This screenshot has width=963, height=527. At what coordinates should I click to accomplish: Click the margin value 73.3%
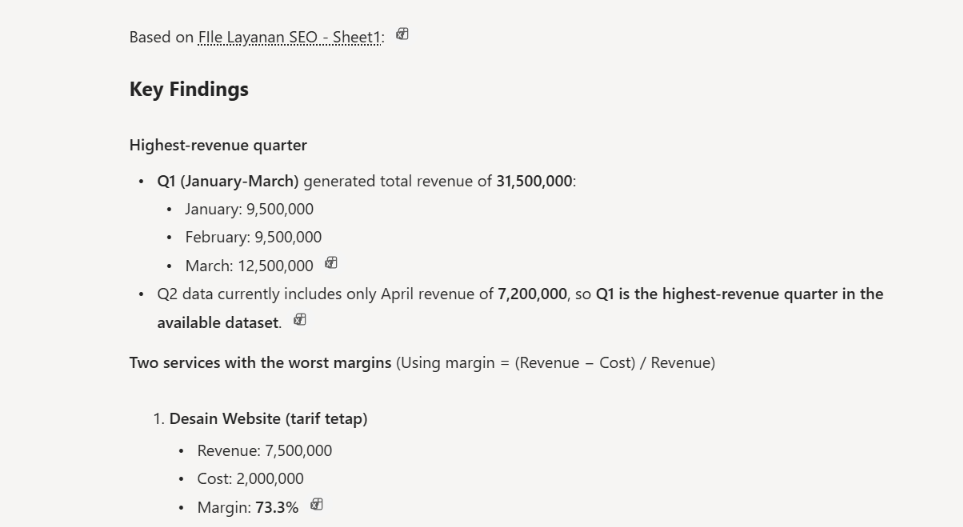pyautogui.click(x=277, y=507)
